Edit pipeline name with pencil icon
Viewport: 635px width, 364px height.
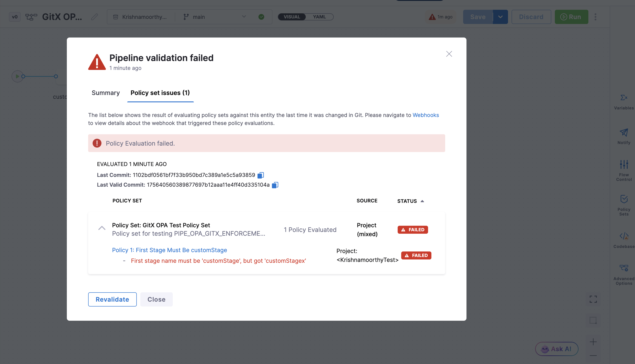point(94,17)
